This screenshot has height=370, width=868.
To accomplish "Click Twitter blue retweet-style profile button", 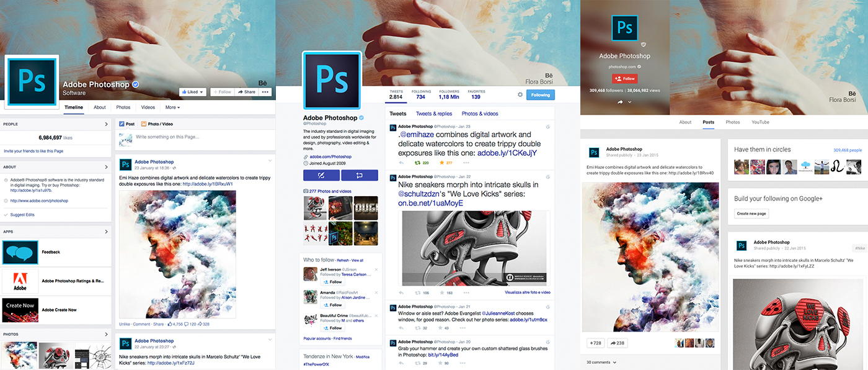I will tap(360, 175).
